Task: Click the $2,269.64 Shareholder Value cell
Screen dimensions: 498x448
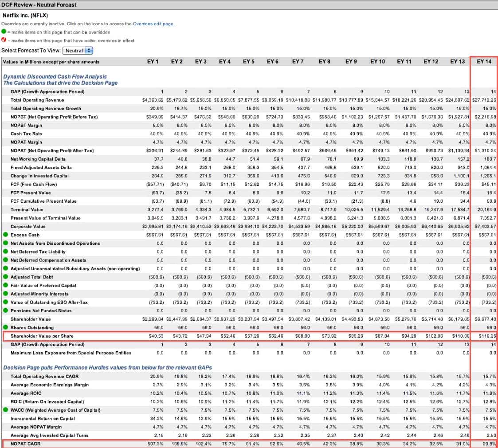Action: (x=153, y=319)
